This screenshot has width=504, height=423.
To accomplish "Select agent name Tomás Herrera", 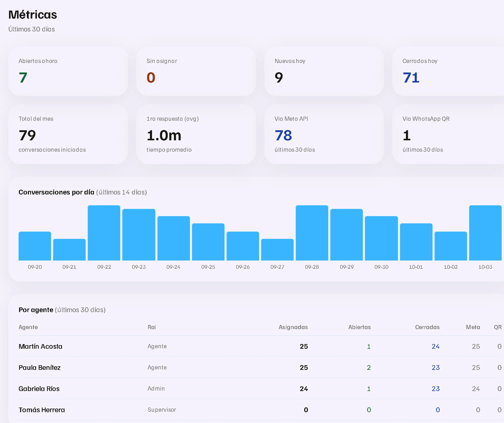I will tap(41, 410).
